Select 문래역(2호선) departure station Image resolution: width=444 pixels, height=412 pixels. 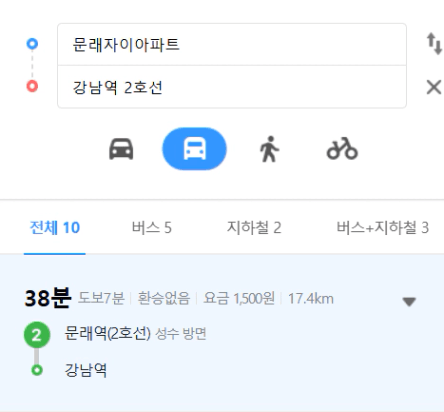click(x=107, y=333)
